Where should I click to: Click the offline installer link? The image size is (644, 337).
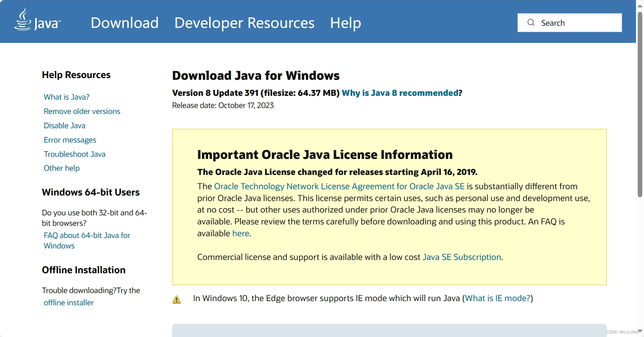click(68, 302)
